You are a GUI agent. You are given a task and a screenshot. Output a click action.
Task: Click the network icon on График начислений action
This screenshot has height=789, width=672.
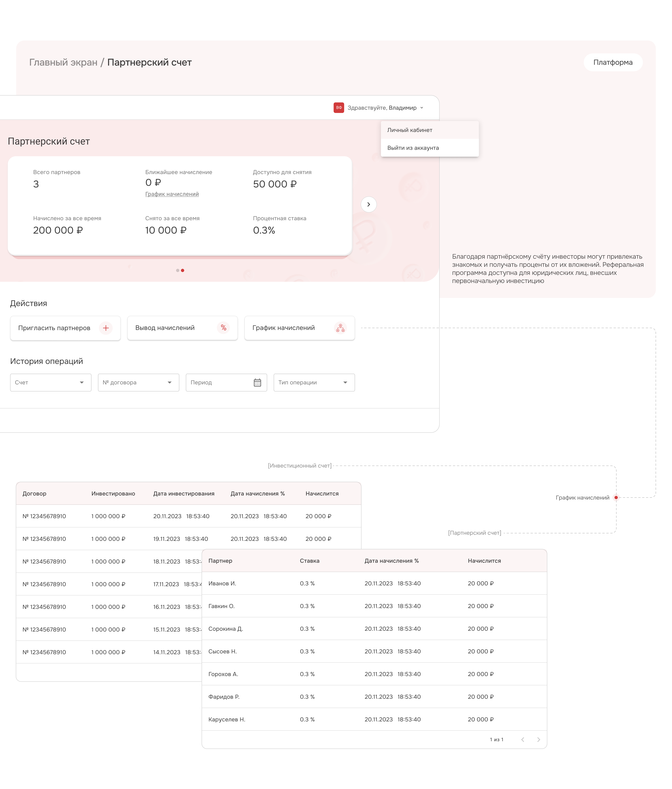(340, 328)
